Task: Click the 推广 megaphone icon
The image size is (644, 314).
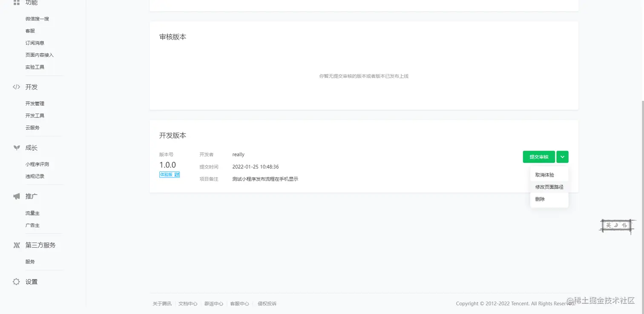Action: click(x=17, y=196)
